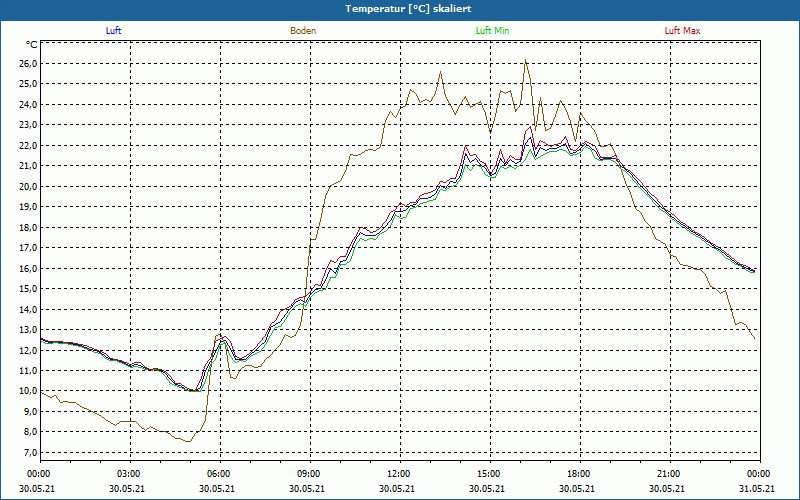
Task: Click the 10,0 y-axis value
Action: [29, 391]
